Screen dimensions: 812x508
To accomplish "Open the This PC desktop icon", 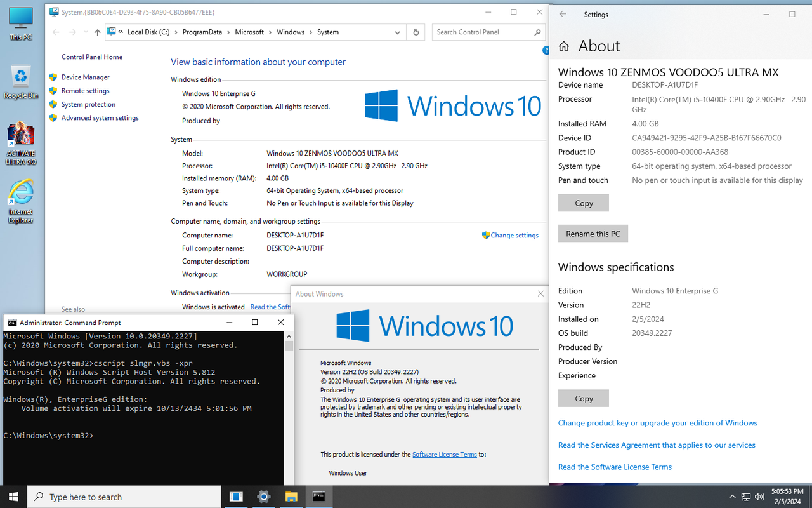I will click(x=20, y=24).
